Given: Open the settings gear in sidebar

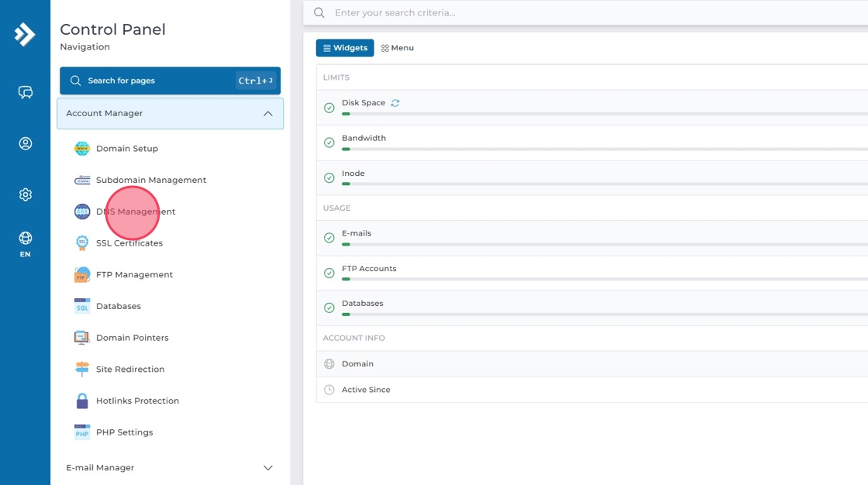Looking at the screenshot, I should pos(26,194).
